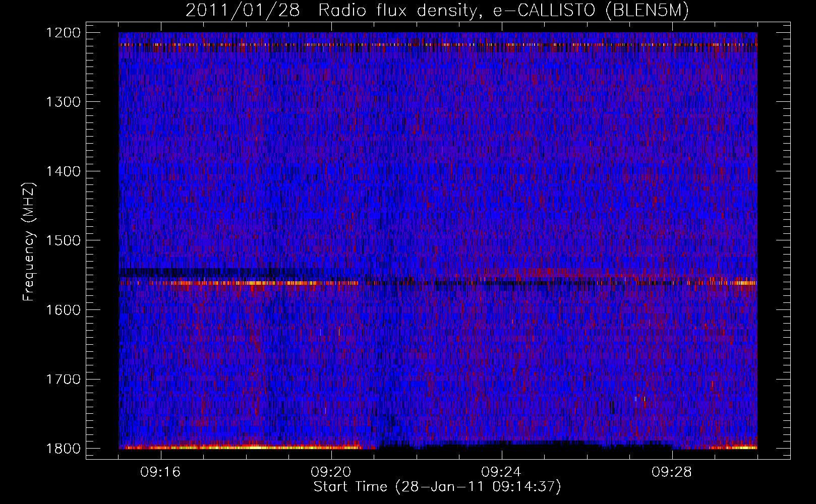
Task: Click the 09:16 time tick label
Action: coord(161,472)
